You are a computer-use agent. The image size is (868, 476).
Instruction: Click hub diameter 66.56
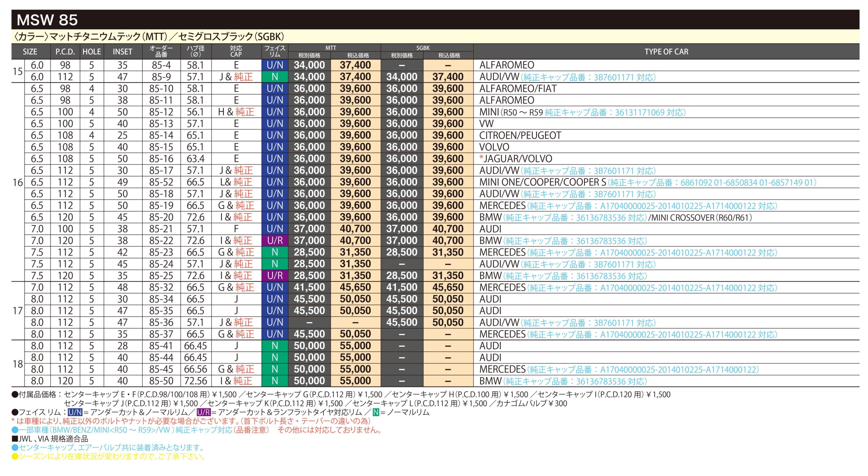point(196,369)
